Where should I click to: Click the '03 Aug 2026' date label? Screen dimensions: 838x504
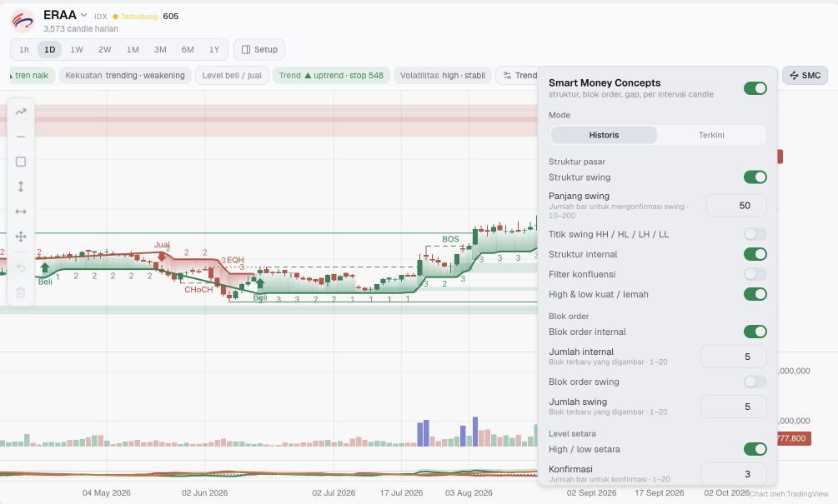pyautogui.click(x=469, y=493)
